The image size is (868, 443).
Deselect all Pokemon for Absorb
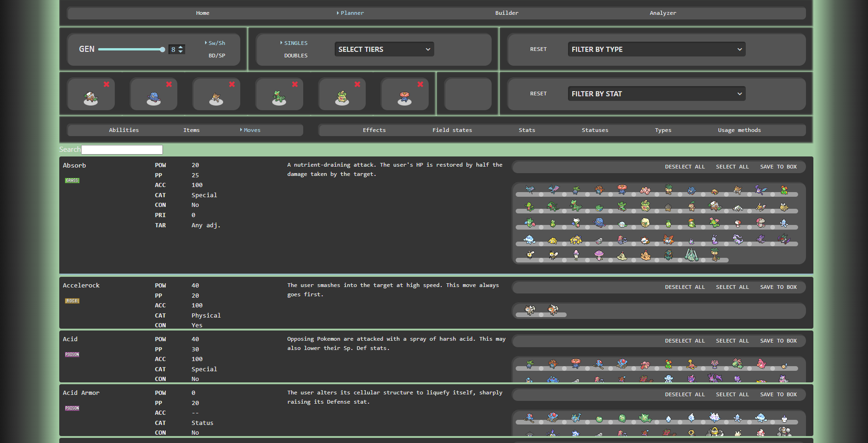coord(685,167)
